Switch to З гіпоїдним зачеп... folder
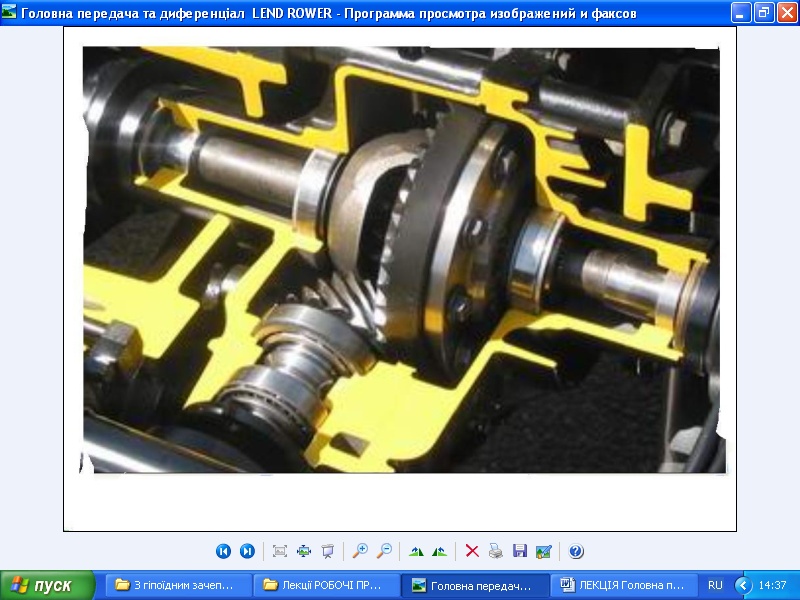800x600 pixels. coord(179,585)
